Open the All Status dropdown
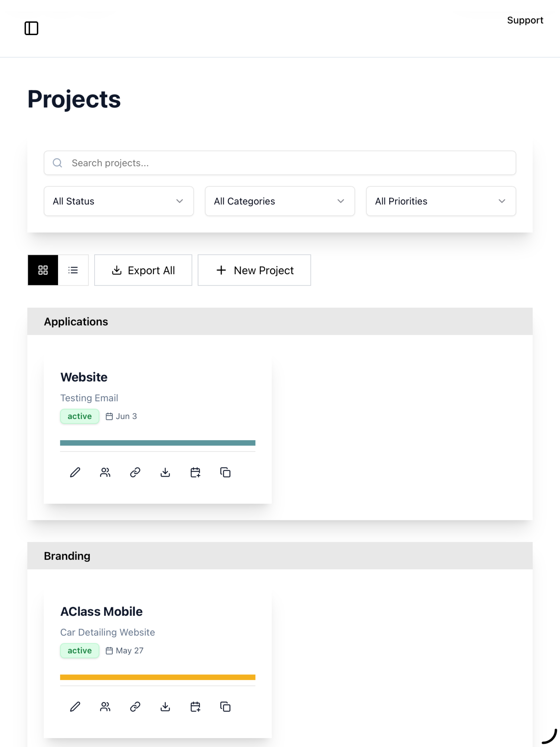 coord(119,201)
